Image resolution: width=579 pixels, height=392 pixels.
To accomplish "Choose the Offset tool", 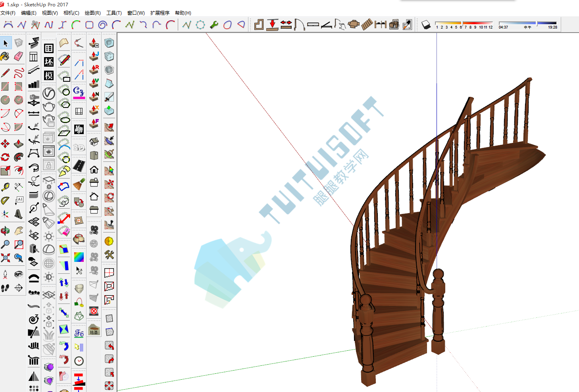I will pos(19,171).
